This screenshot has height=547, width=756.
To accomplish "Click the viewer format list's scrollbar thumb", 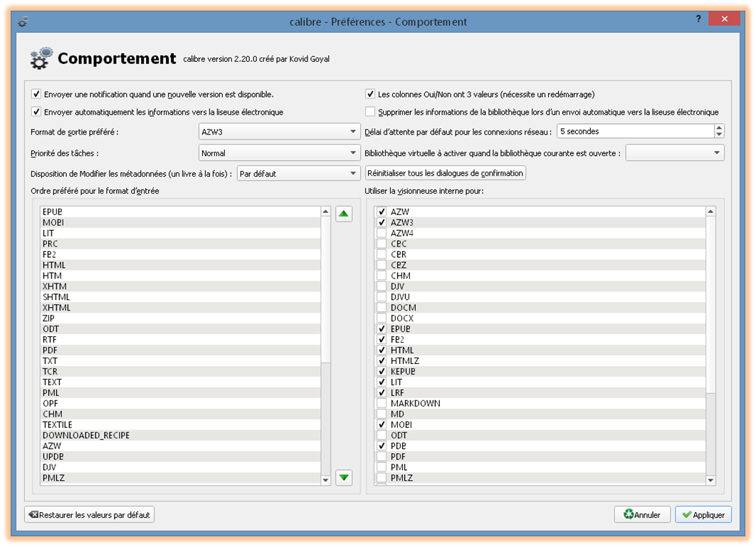I will click(710, 305).
